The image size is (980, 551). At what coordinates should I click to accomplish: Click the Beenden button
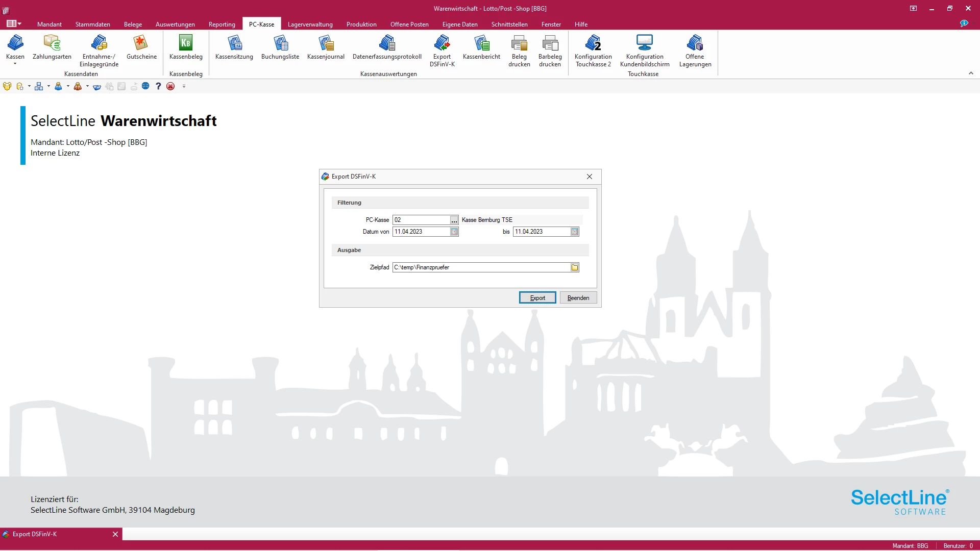[578, 298]
